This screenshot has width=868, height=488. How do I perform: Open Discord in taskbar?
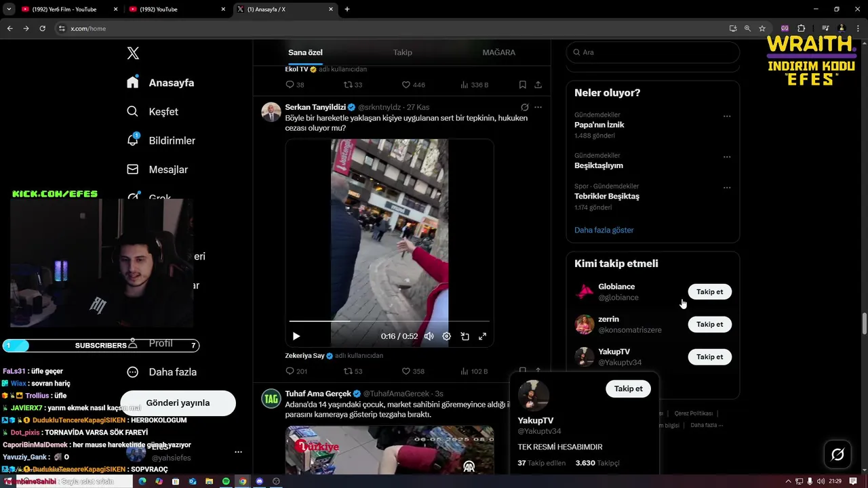(259, 481)
